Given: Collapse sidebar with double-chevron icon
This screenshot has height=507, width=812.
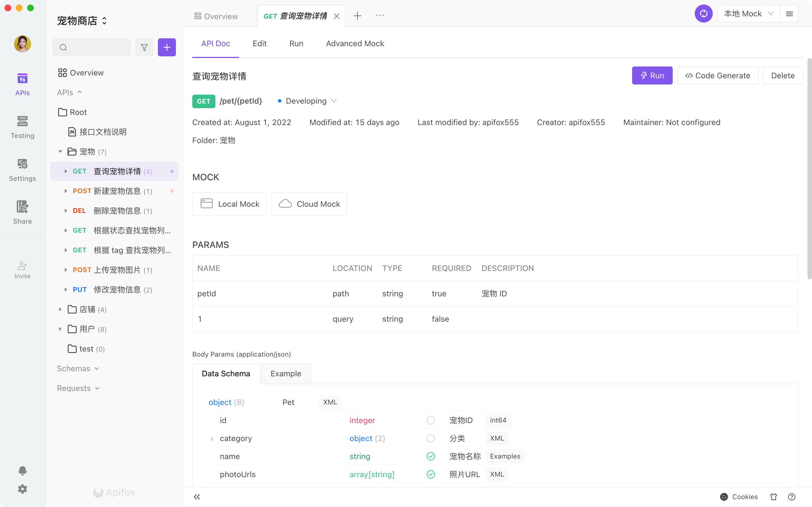Looking at the screenshot, I should 197,497.
